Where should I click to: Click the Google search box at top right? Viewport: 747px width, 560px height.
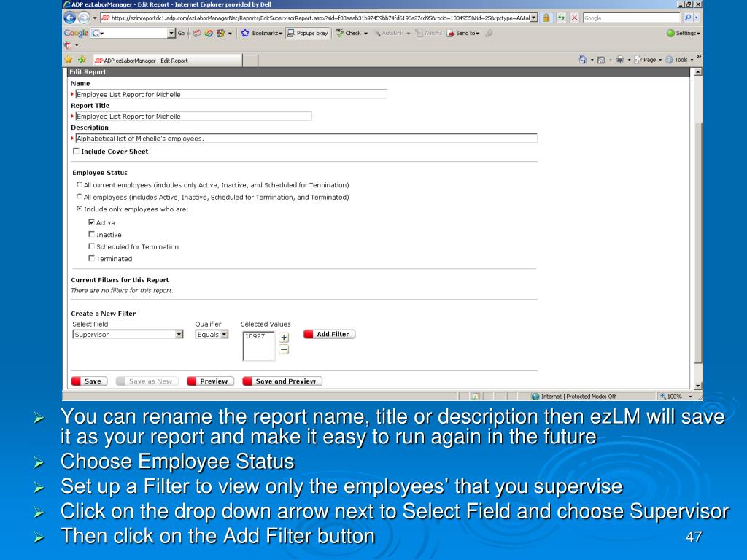[x=632, y=17]
